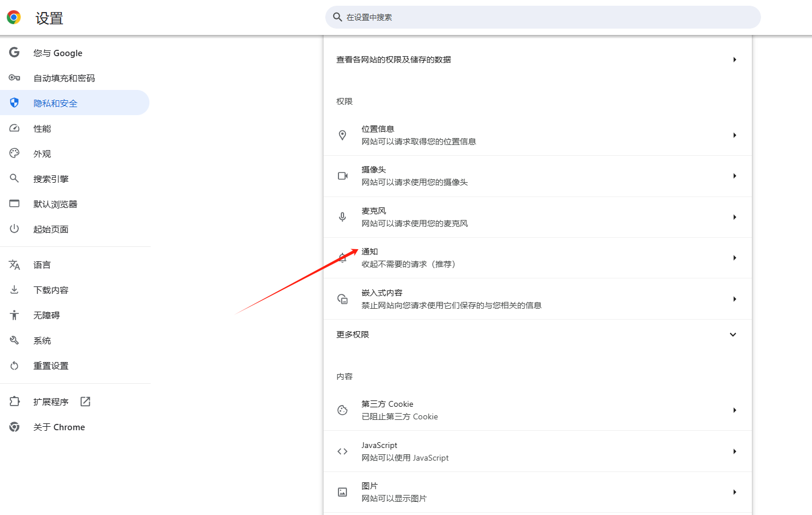Click the power icon for startup page
Viewport: 812px width, 515px height.
tap(14, 229)
